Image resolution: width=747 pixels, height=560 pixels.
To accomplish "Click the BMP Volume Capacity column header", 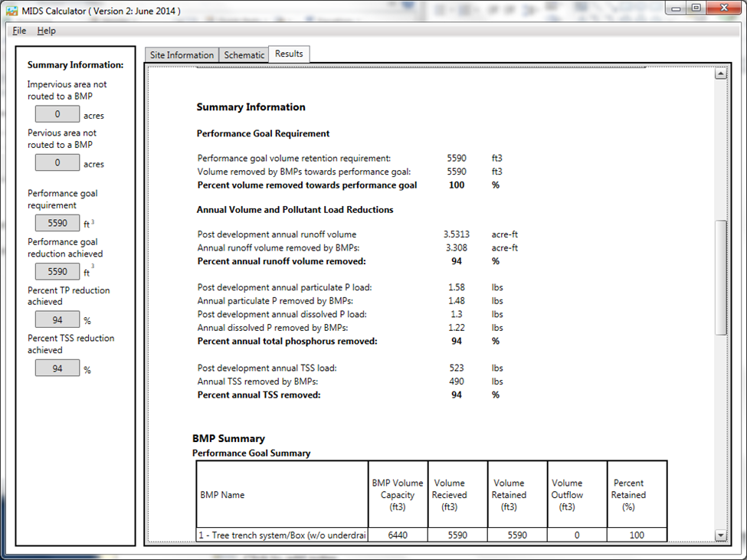I will 398,494.
